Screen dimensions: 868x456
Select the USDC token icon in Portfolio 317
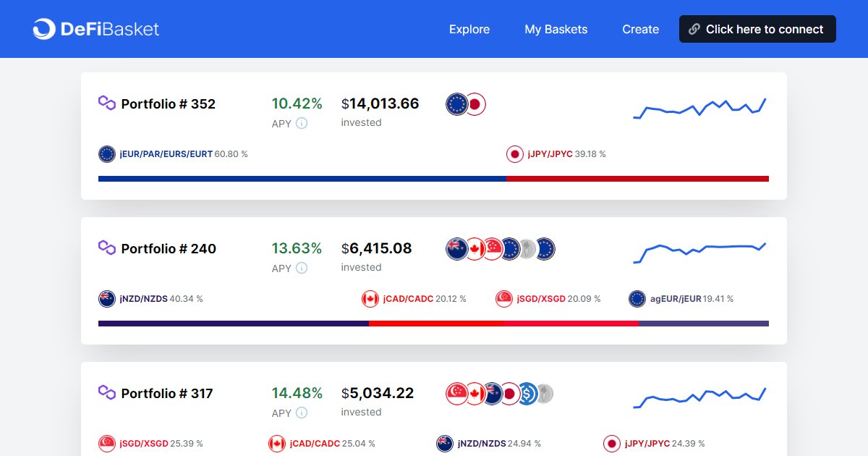[x=528, y=393]
